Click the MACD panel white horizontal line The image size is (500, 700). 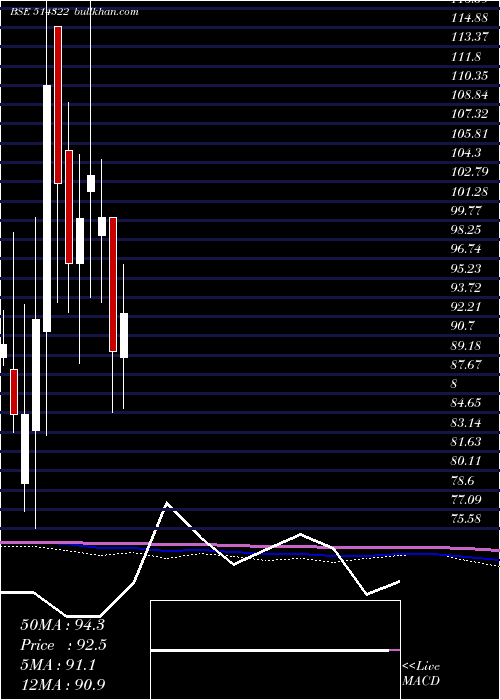[x=270, y=651]
